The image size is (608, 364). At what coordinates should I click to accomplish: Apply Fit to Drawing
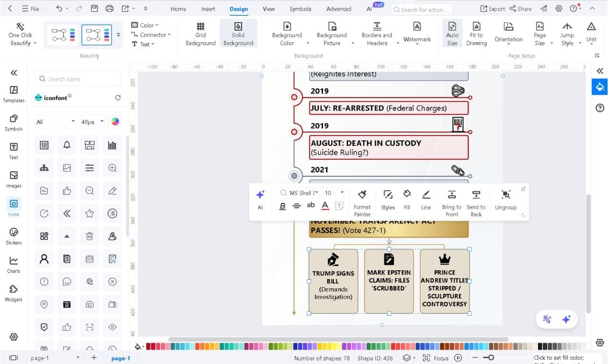pos(476,34)
